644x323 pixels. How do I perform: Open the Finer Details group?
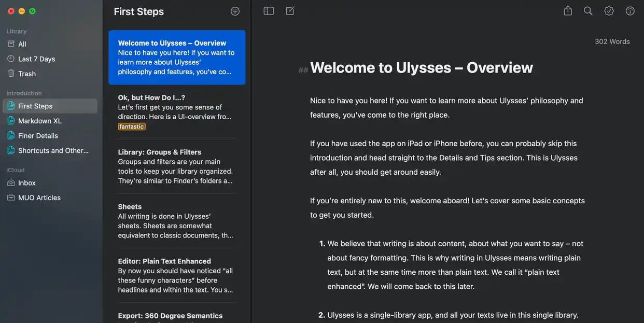pyautogui.click(x=38, y=135)
